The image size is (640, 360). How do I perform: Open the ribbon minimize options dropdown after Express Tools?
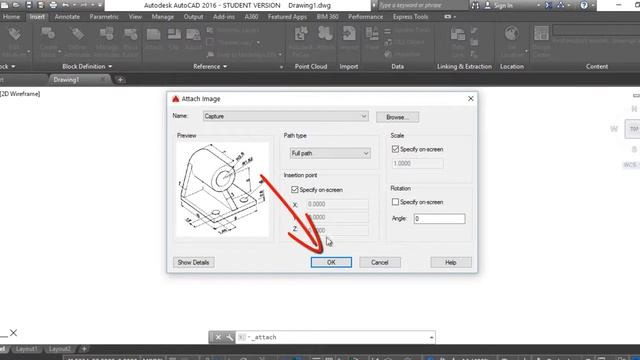tap(454, 17)
